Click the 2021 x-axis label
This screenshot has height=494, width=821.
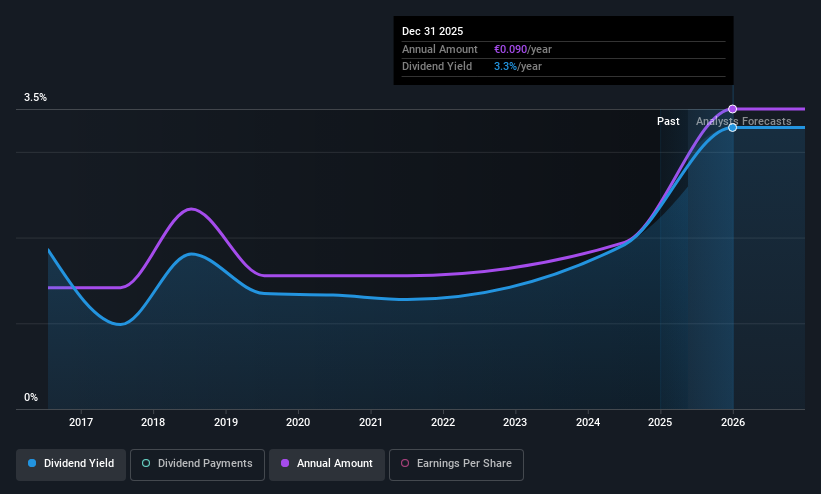pyautogui.click(x=371, y=422)
